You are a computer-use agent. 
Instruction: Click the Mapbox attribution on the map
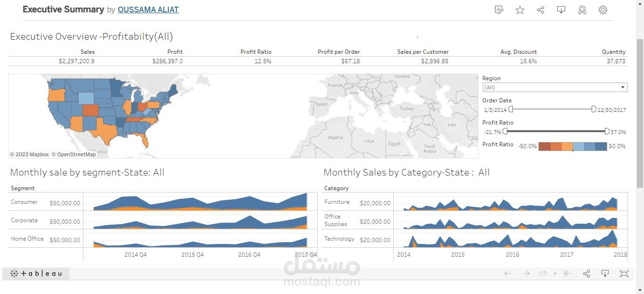(x=29, y=154)
